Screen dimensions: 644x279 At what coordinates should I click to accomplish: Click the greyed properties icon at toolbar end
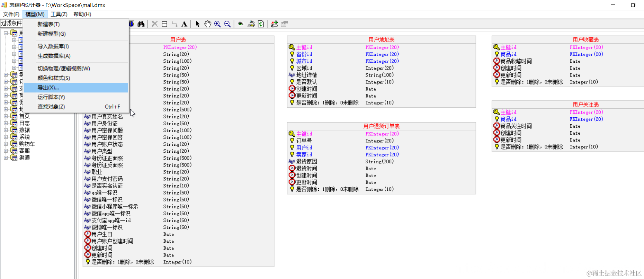coord(284,24)
